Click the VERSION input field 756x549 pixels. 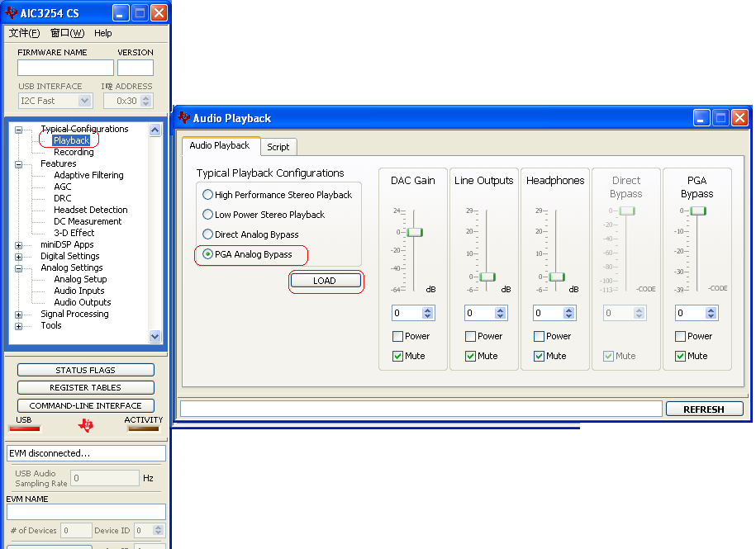pos(136,68)
